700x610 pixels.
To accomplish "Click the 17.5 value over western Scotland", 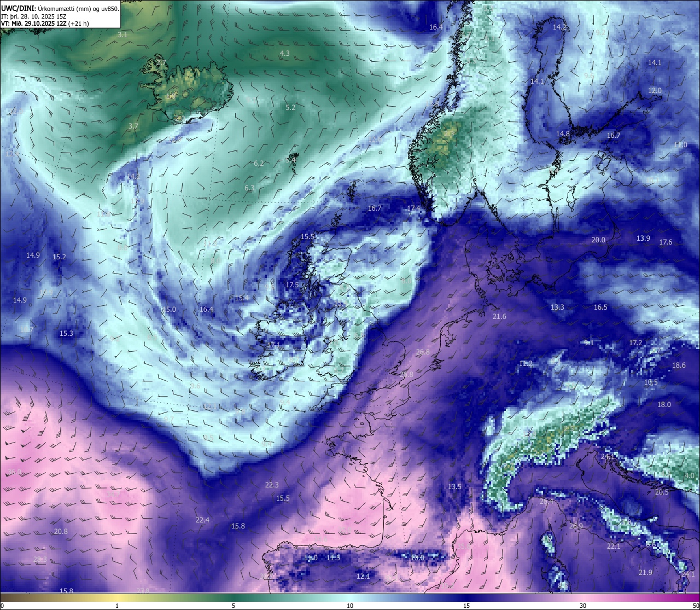I will point(292,284).
